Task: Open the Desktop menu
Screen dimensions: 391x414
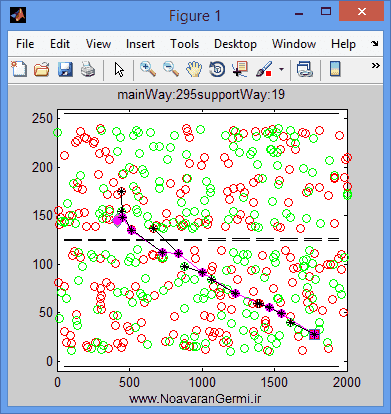Action: pyautogui.click(x=235, y=44)
